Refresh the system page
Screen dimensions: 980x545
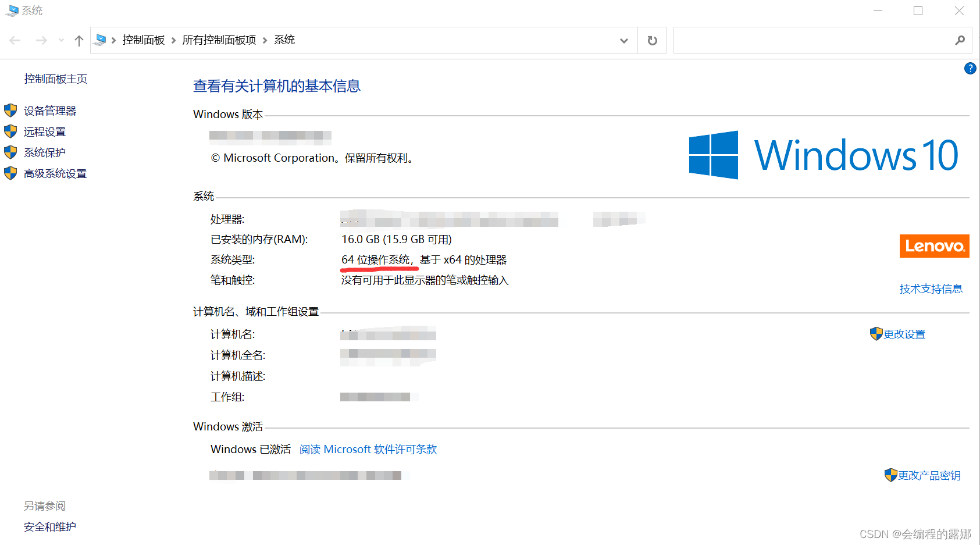[653, 40]
